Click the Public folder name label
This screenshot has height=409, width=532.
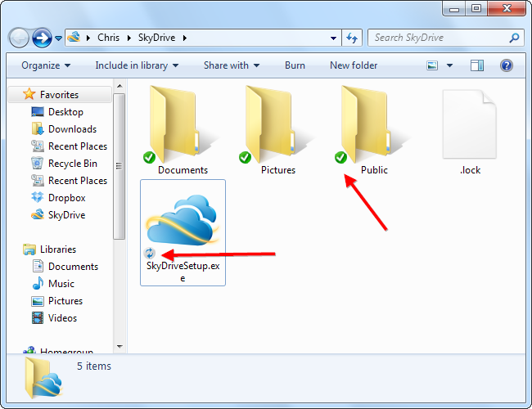tap(374, 170)
